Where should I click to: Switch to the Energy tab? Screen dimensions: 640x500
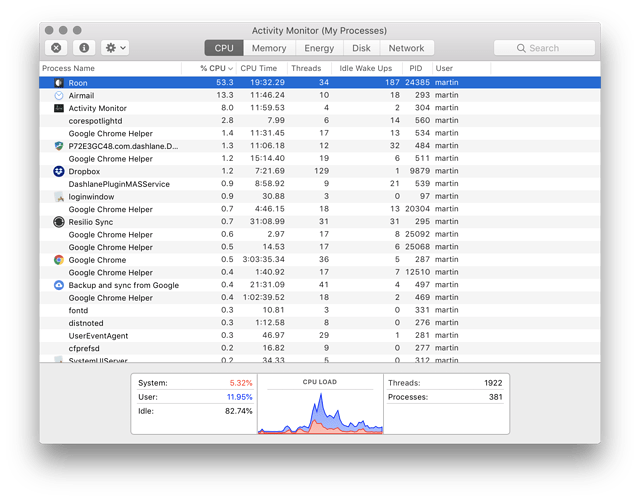[x=319, y=48]
